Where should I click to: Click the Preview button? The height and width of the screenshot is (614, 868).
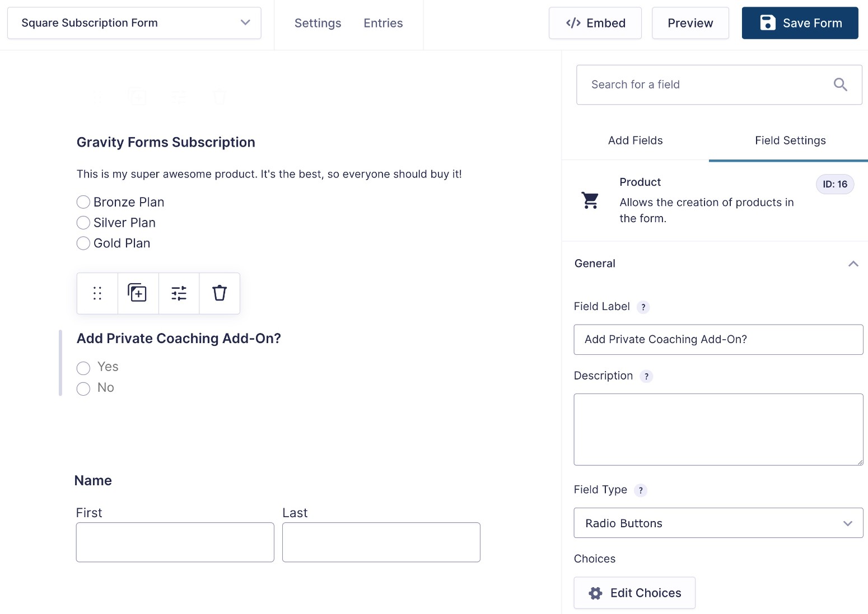point(690,23)
